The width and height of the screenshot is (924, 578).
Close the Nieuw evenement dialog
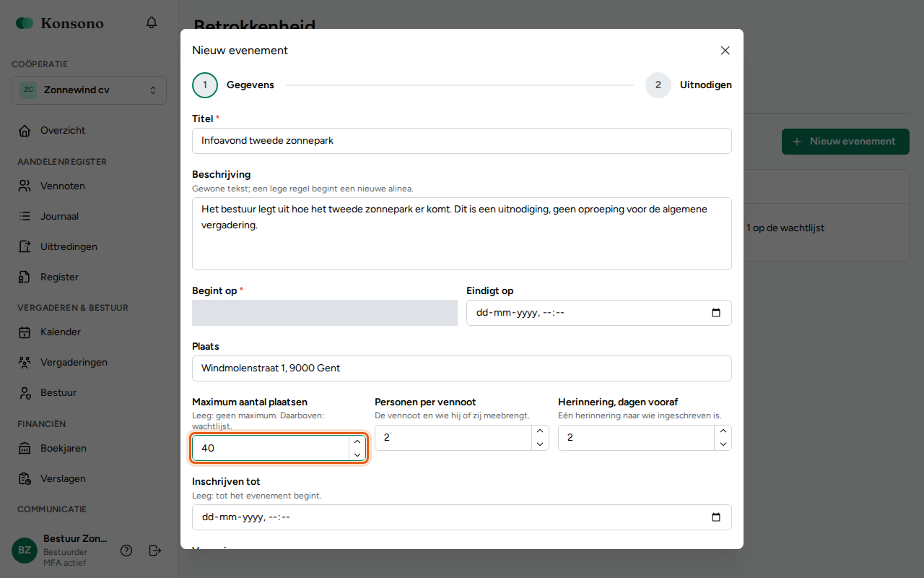725,51
